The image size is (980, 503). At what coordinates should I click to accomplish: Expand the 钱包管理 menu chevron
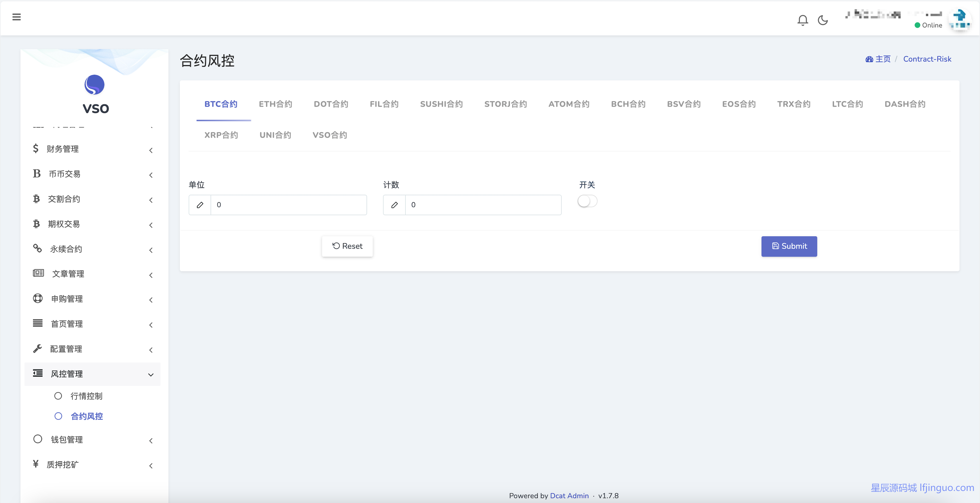point(151,440)
